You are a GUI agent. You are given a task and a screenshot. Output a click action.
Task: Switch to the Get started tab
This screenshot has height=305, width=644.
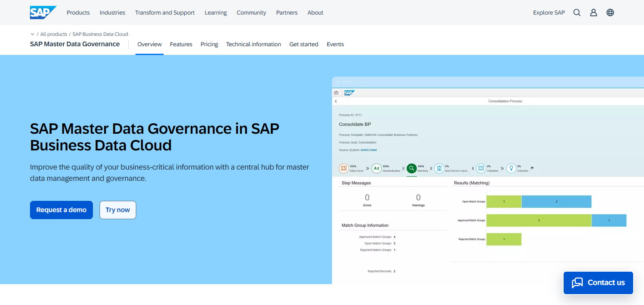[x=304, y=44]
